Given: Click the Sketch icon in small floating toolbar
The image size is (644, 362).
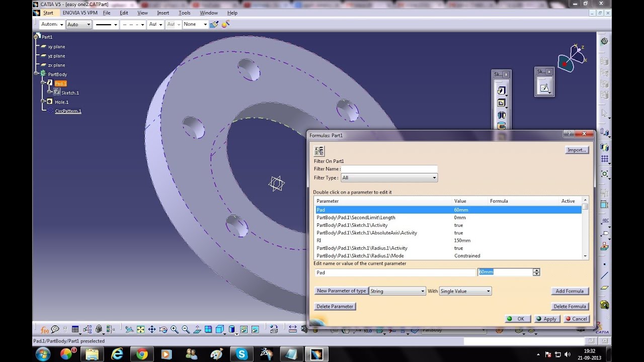Looking at the screenshot, I should pos(544,87).
